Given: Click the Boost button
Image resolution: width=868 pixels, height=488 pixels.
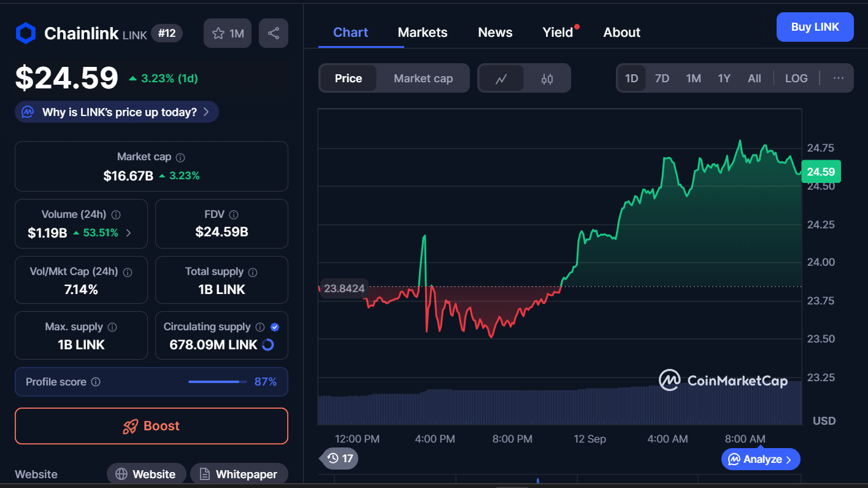Looking at the screenshot, I should click(x=152, y=426).
